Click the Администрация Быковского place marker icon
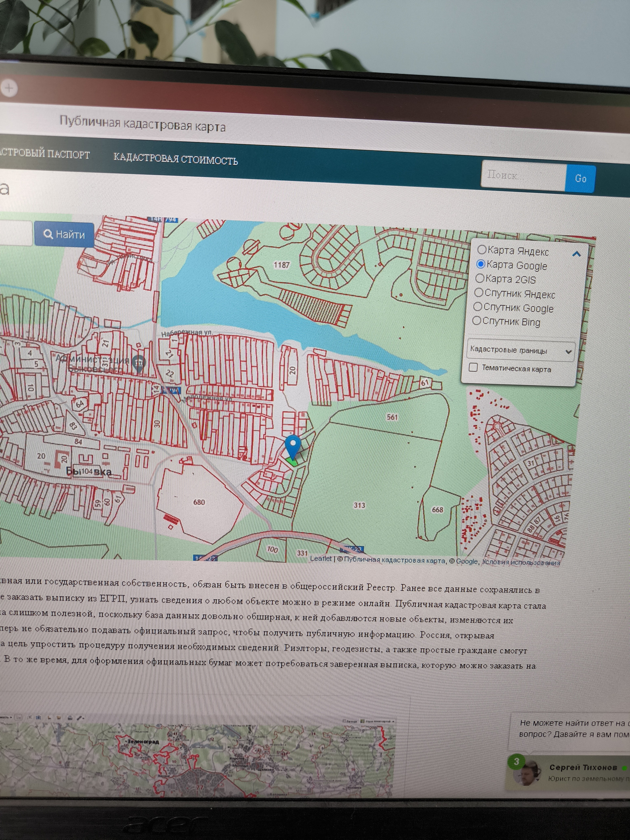 [140, 363]
